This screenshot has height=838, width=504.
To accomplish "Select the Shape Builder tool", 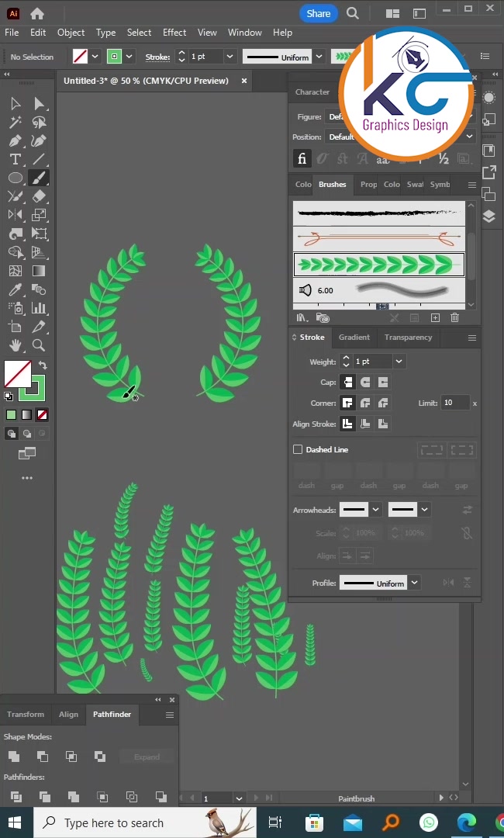I will 16,251.
